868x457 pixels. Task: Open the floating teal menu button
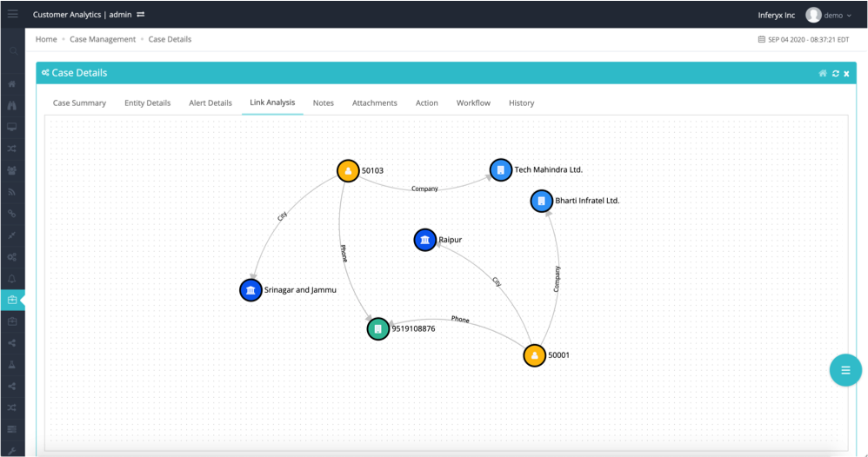pyautogui.click(x=845, y=370)
